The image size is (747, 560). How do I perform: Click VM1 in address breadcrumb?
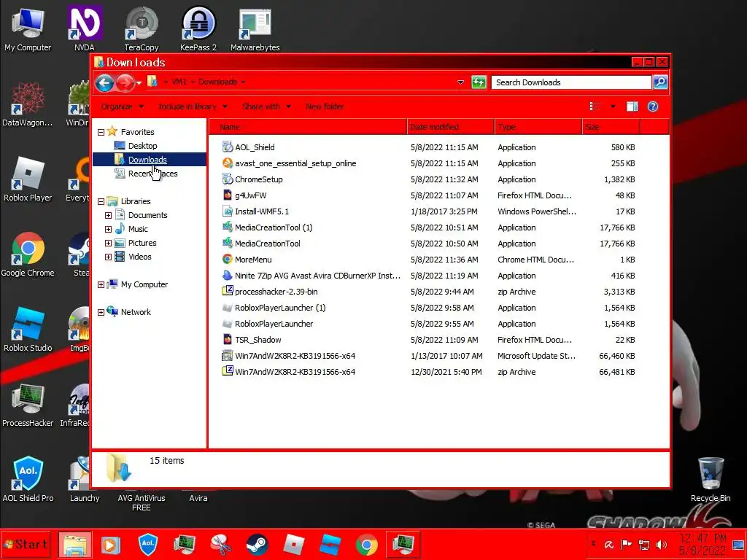(179, 82)
